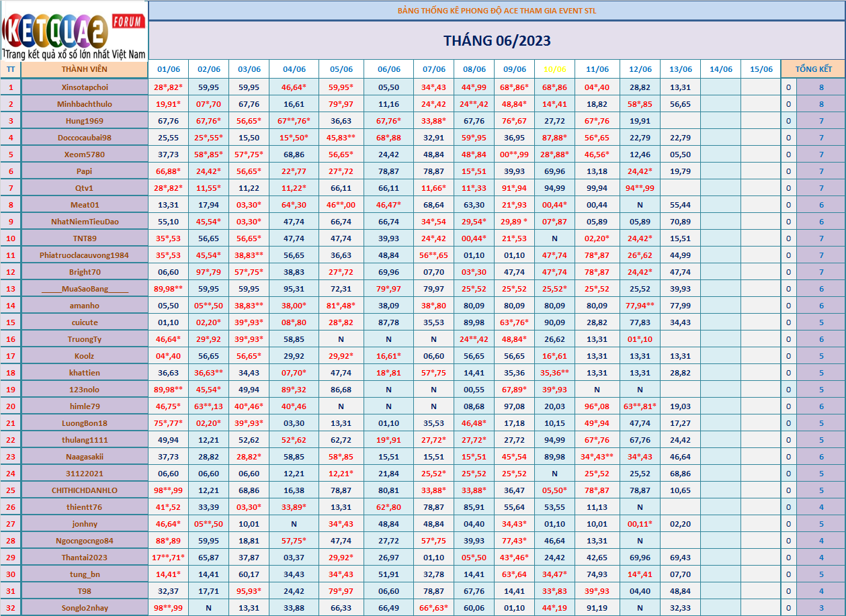
Task: Select the yellow 10/06 date header
Action: (x=554, y=69)
